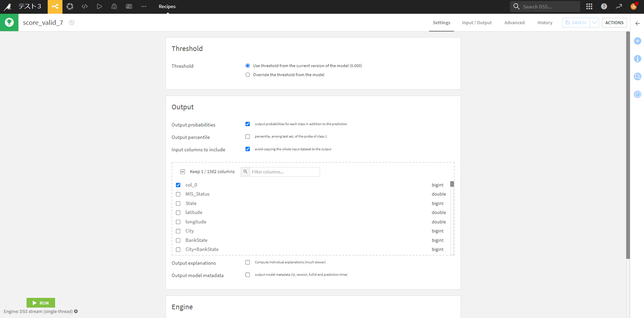Switch to the Advanced tab

tap(514, 22)
